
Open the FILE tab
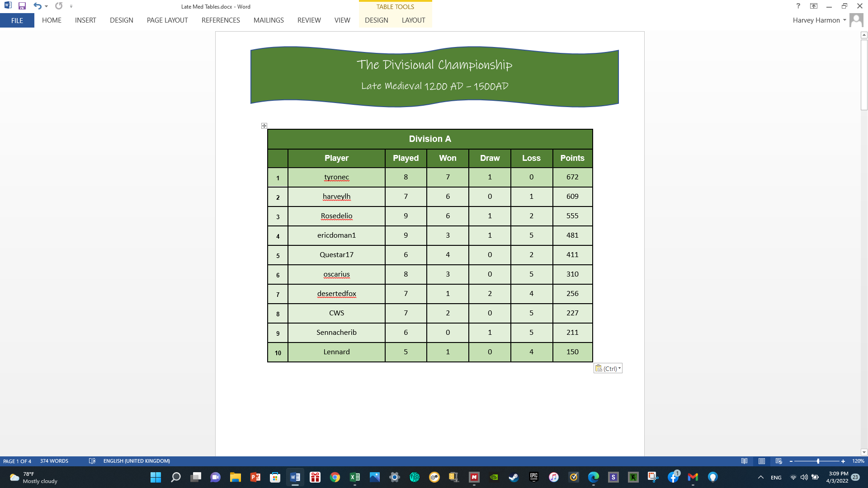(x=17, y=20)
